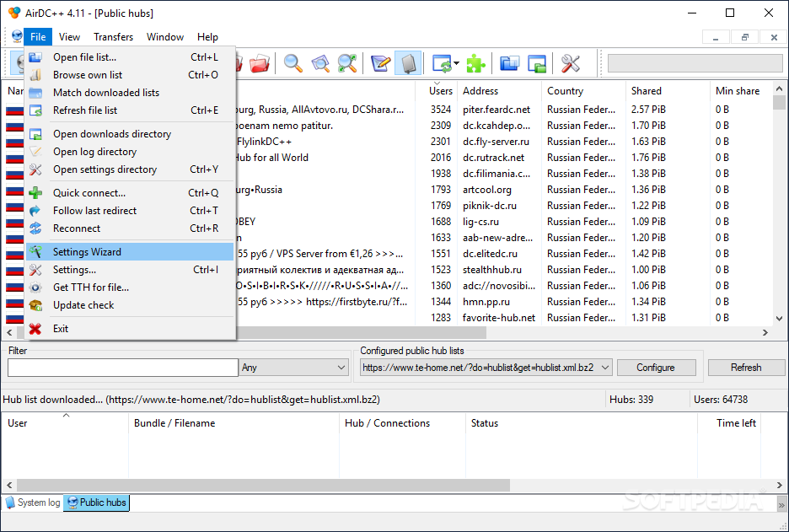Viewport: 789px width, 532px height.
Task: Click the search spy toolbar icon
Action: click(347, 63)
